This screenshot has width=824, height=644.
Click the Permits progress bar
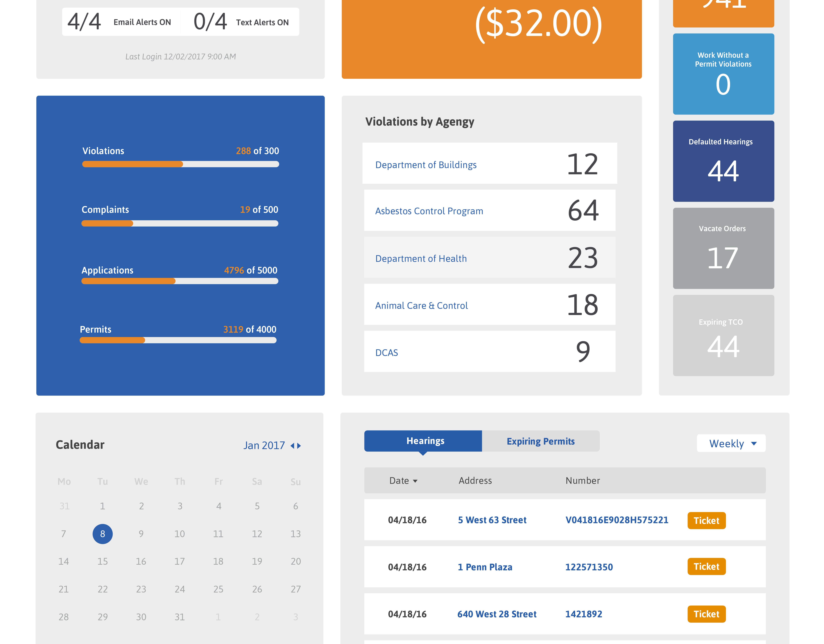(178, 340)
